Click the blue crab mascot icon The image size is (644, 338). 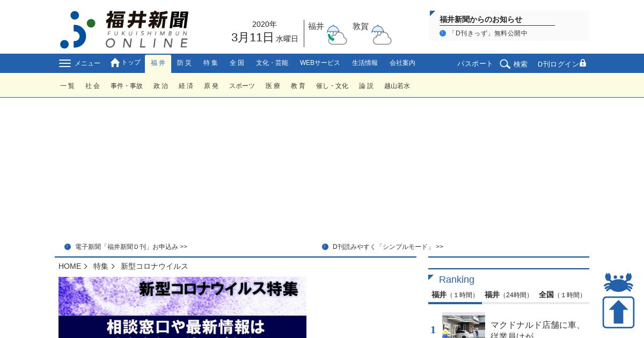pyautogui.click(x=618, y=282)
